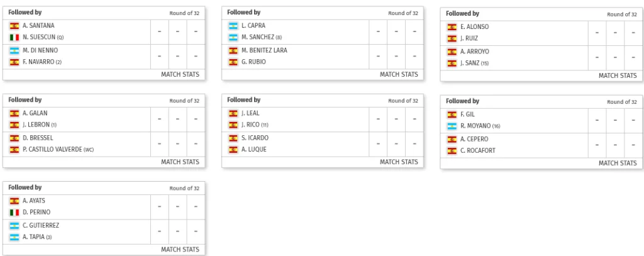
Task: View Match Stats for Alonso/Ruiz match
Action: pyautogui.click(x=618, y=75)
